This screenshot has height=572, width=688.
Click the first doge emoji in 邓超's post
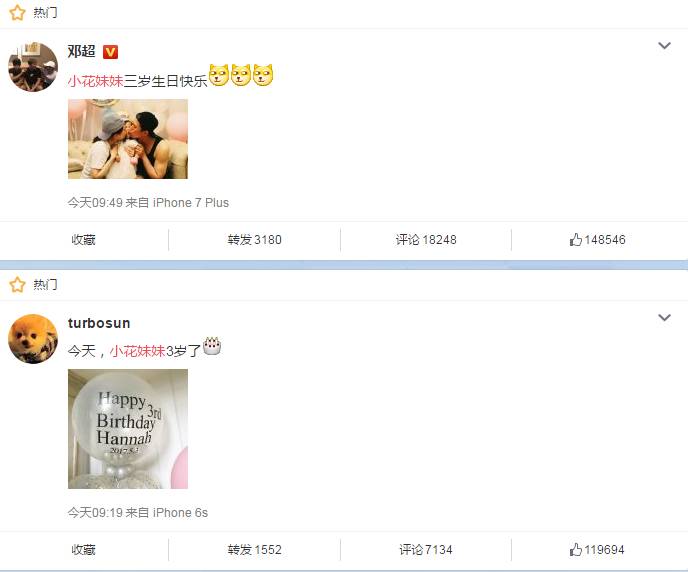[x=219, y=75]
